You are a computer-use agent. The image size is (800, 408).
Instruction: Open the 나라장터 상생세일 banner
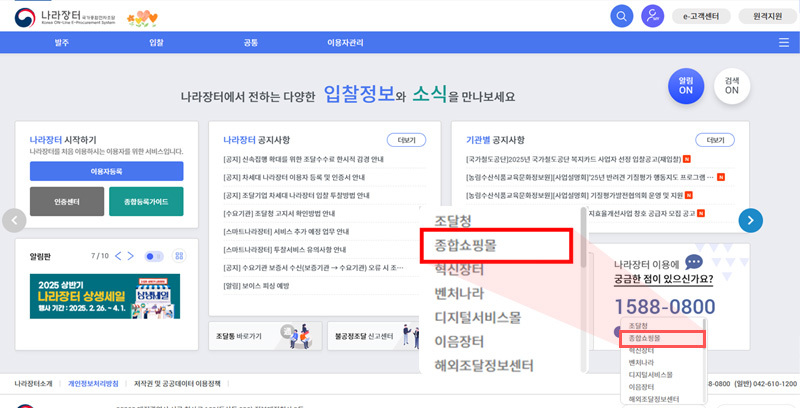pyautogui.click(x=105, y=296)
